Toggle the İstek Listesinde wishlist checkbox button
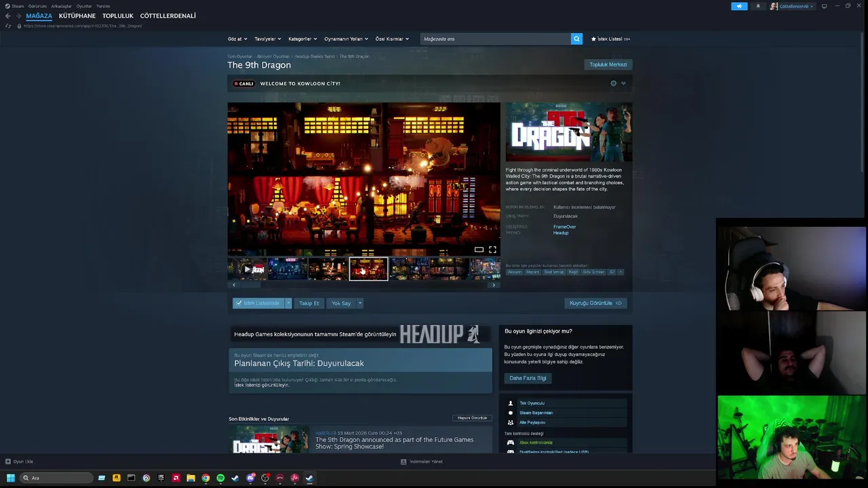This screenshot has width=868, height=488. (258, 303)
